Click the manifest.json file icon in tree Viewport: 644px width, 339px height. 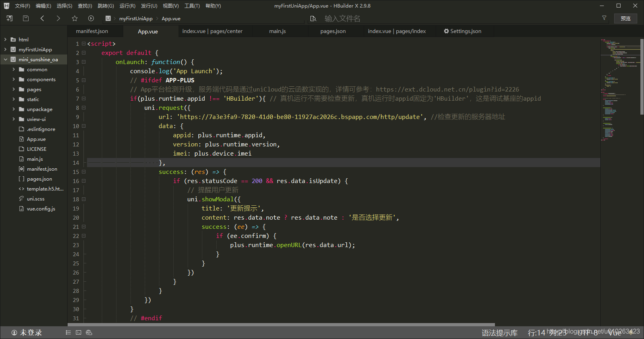coord(21,169)
